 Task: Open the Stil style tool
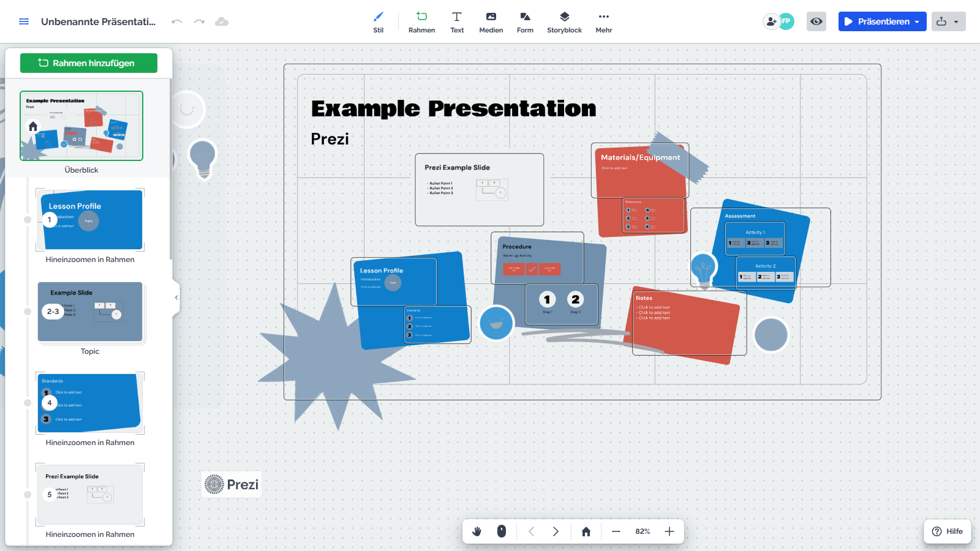(379, 22)
